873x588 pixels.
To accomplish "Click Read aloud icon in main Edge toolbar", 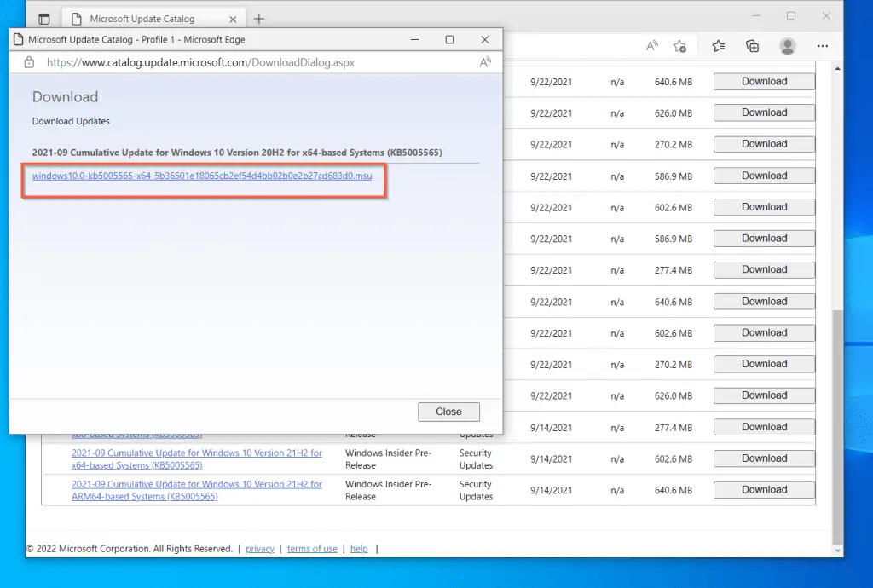I will point(651,46).
